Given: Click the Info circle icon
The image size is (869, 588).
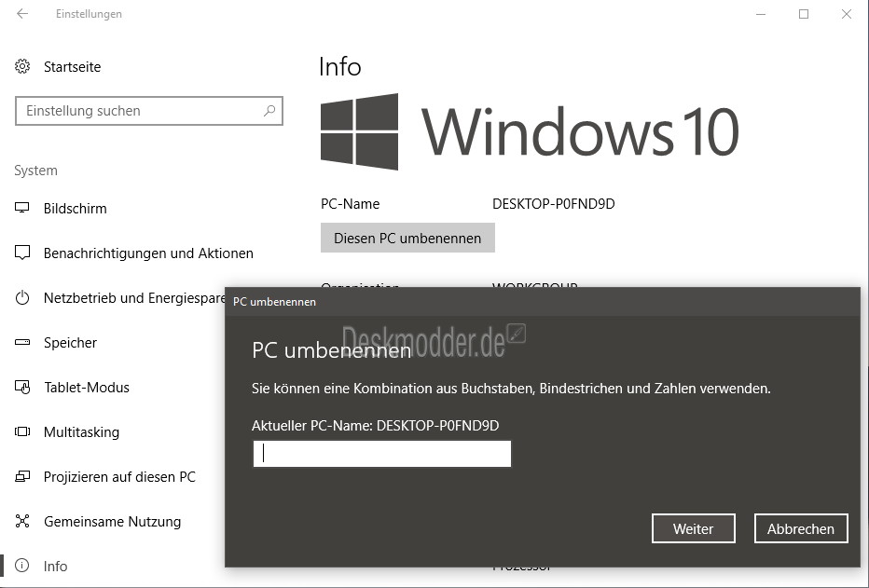Looking at the screenshot, I should (22, 566).
